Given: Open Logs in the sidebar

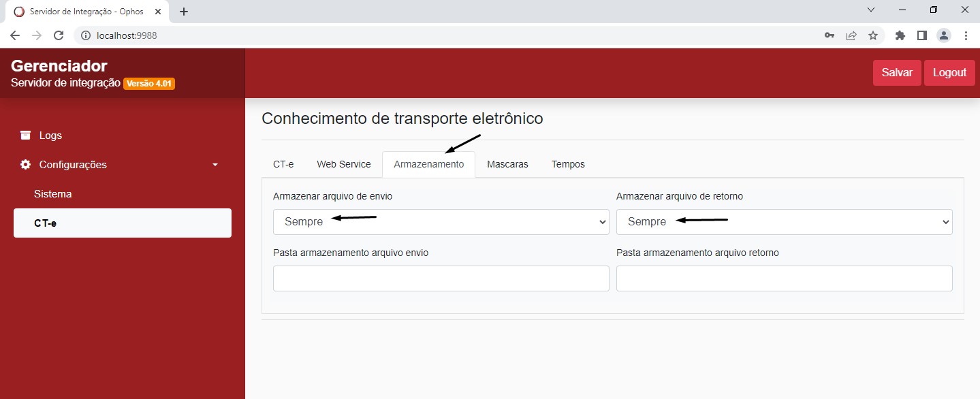Looking at the screenshot, I should [123, 135].
